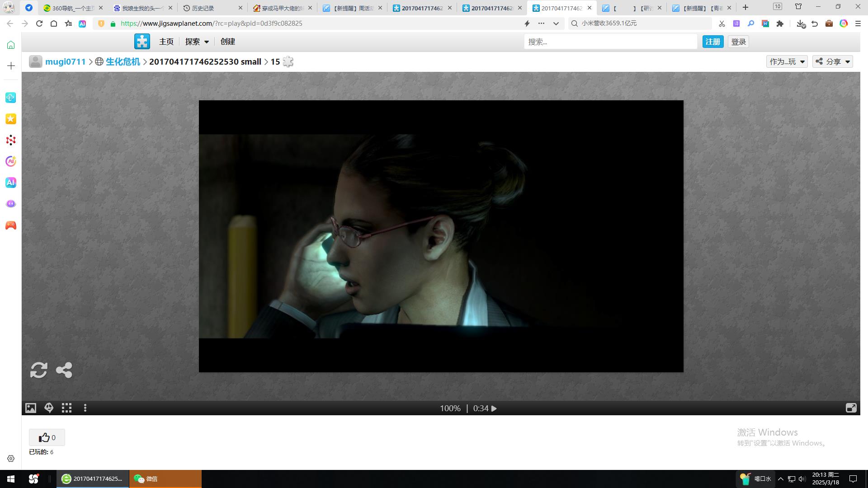
Task: Click the mugi0711 user avatar
Action: click(x=36, y=62)
